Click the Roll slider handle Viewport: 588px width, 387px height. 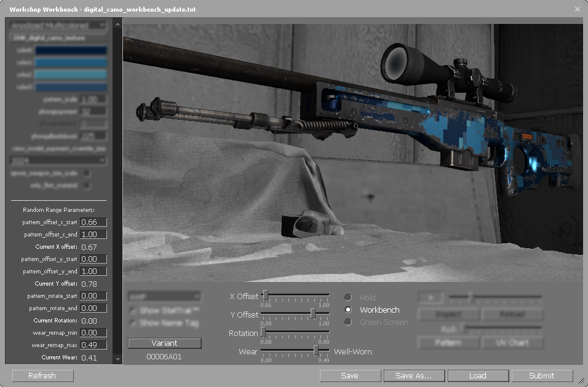coord(464,328)
